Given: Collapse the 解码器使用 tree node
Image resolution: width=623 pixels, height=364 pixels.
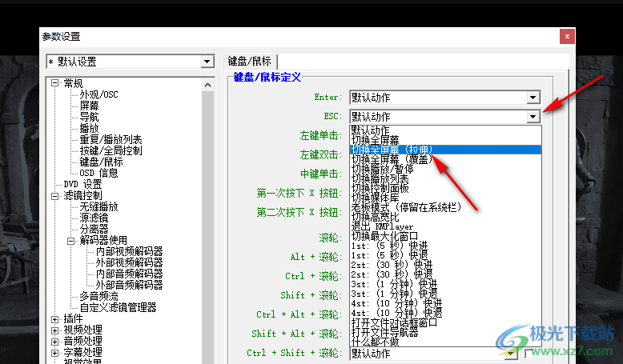Looking at the screenshot, I should (70, 241).
